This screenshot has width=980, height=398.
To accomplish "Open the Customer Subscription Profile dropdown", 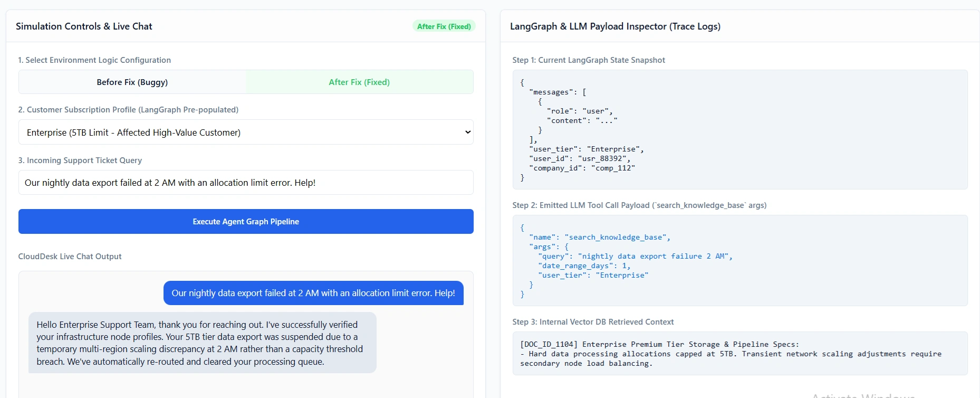I will [246, 132].
